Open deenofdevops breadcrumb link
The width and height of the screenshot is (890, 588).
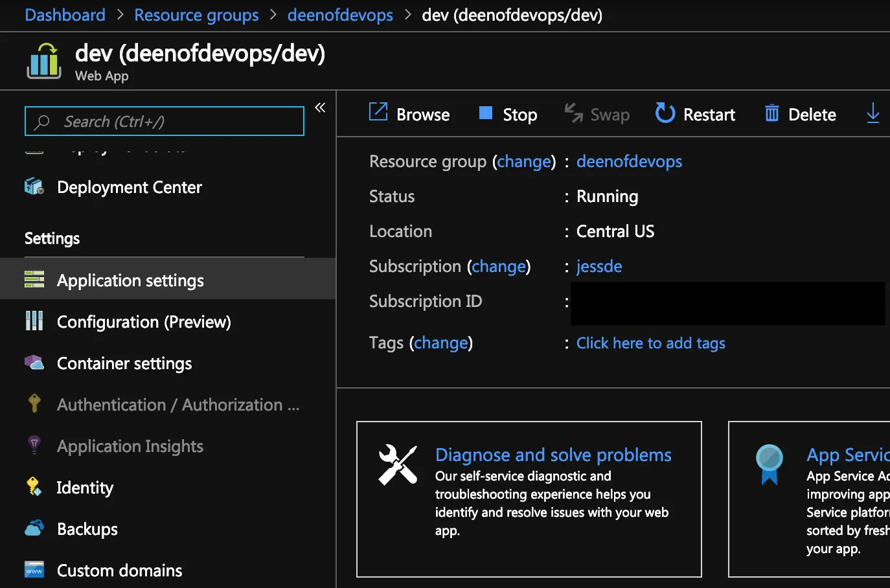click(x=340, y=14)
